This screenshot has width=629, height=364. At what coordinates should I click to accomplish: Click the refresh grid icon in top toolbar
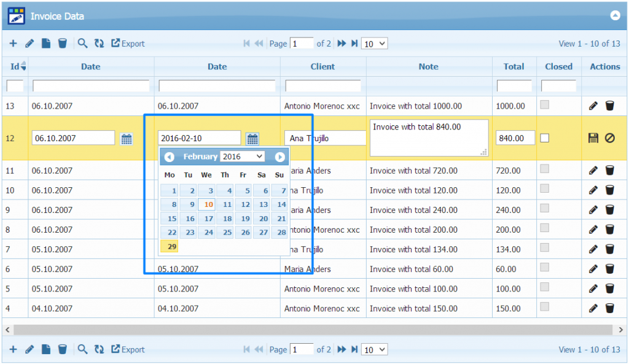coord(99,44)
